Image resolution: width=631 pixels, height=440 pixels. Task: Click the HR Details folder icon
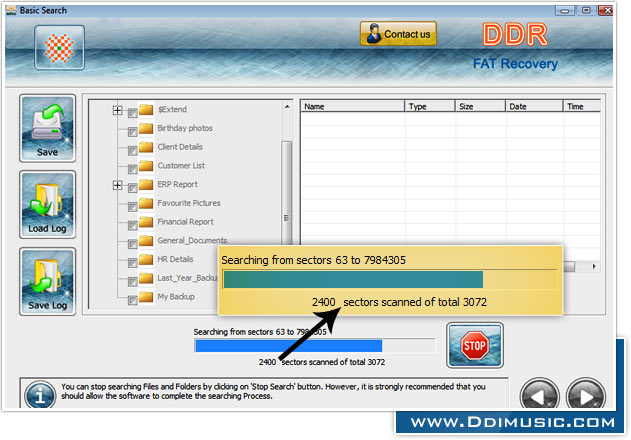pos(146,259)
